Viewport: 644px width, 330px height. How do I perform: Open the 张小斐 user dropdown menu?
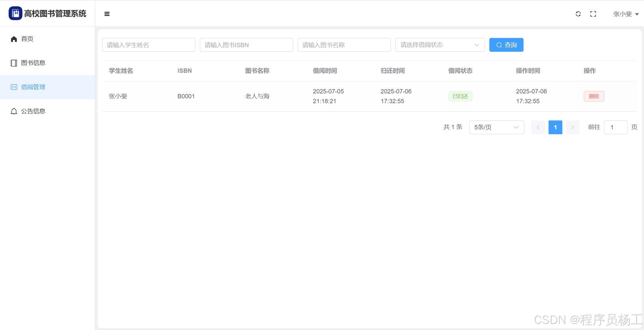point(626,14)
